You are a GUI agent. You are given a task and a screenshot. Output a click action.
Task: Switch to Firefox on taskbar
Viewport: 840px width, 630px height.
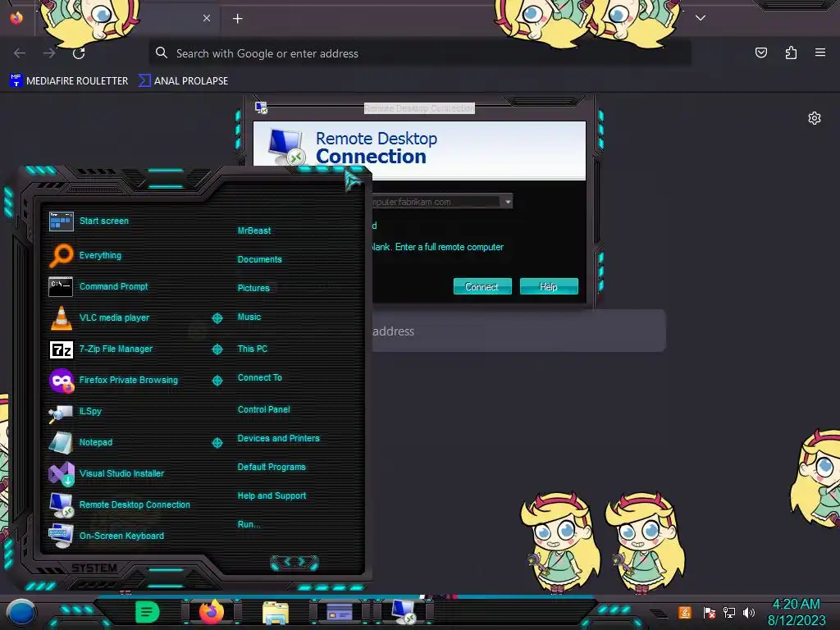212,612
